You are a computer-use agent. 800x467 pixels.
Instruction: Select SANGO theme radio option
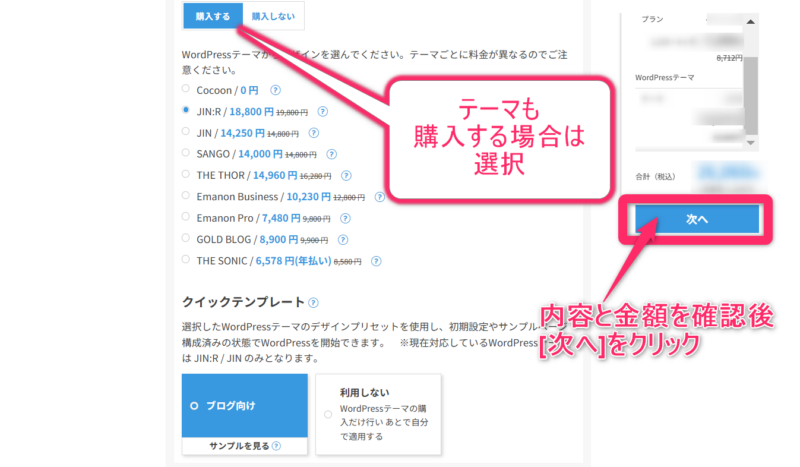(186, 153)
